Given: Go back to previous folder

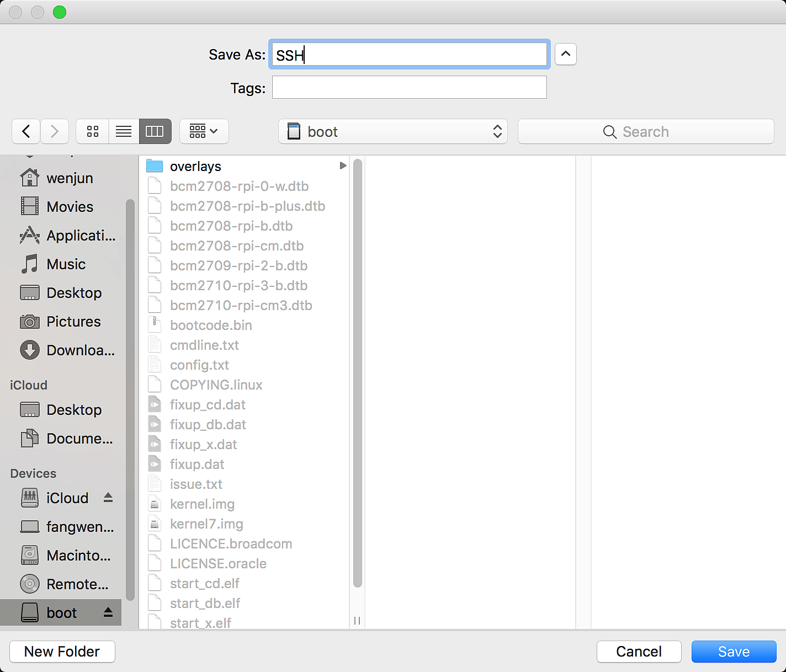Looking at the screenshot, I should coord(26,131).
